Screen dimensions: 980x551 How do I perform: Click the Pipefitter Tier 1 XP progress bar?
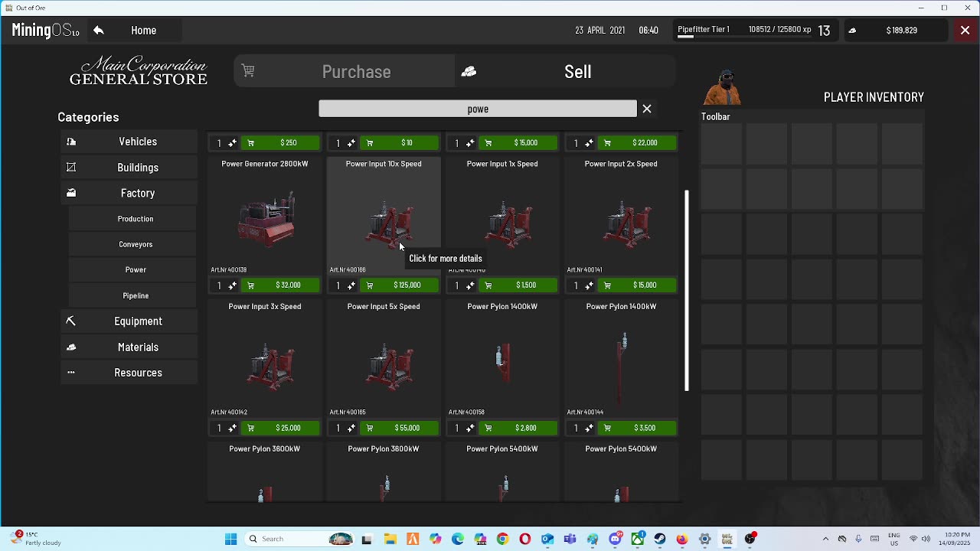pos(744,37)
